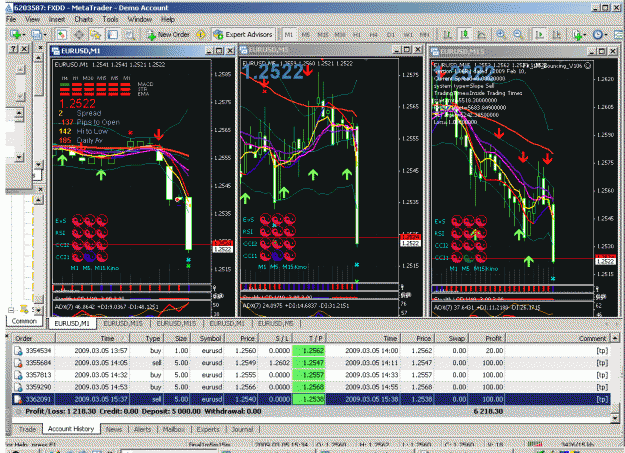The image size is (625, 453).
Task: Open the Tools menu
Action: 110,19
